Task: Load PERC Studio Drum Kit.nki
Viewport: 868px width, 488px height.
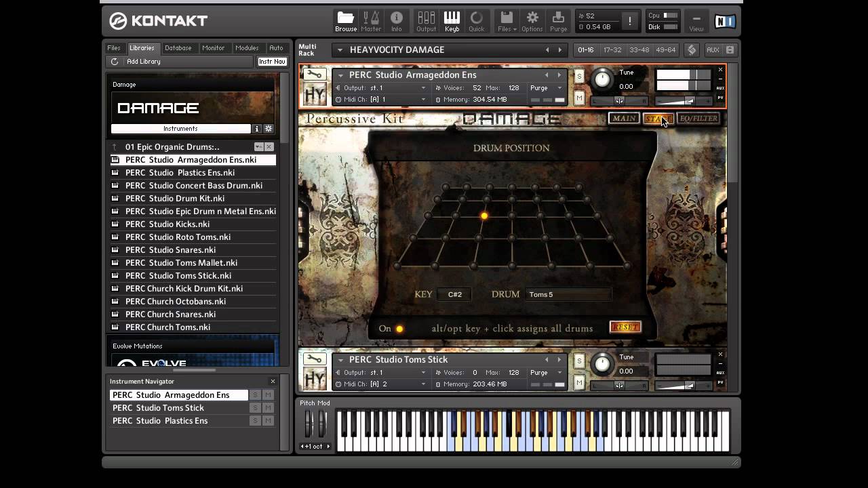Action: [193, 199]
